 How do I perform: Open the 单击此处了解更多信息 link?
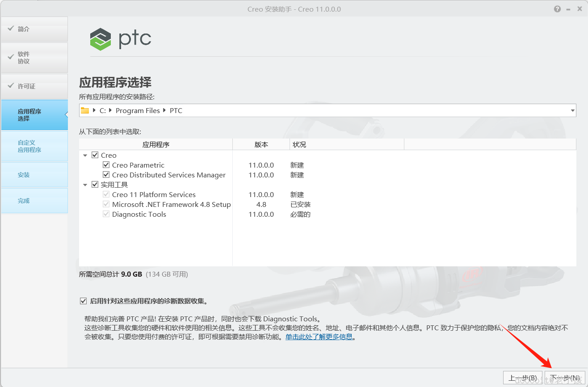coord(319,337)
